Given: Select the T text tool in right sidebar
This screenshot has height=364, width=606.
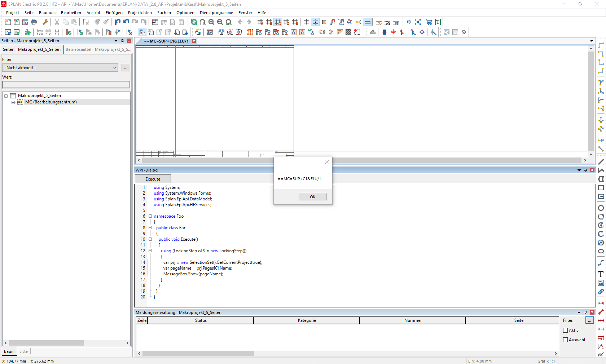Looking at the screenshot, I should pos(601,274).
